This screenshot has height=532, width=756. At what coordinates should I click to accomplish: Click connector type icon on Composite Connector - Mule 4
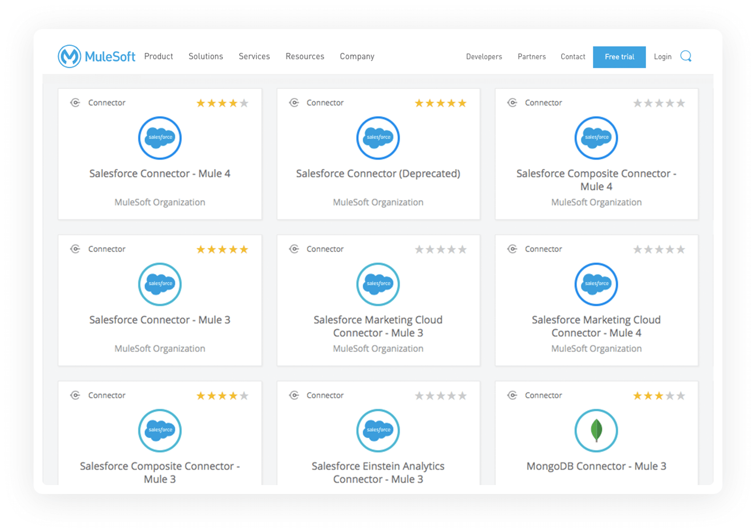point(512,103)
